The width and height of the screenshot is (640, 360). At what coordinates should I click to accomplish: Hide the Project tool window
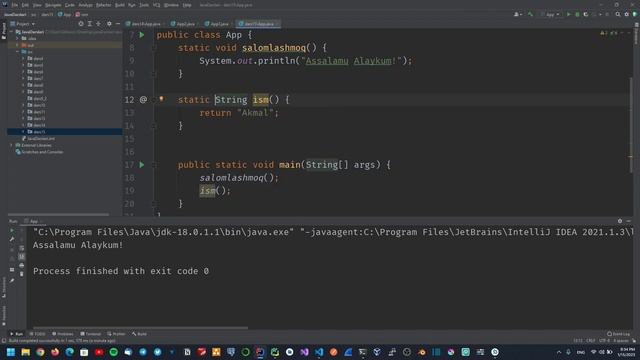click(x=118, y=24)
